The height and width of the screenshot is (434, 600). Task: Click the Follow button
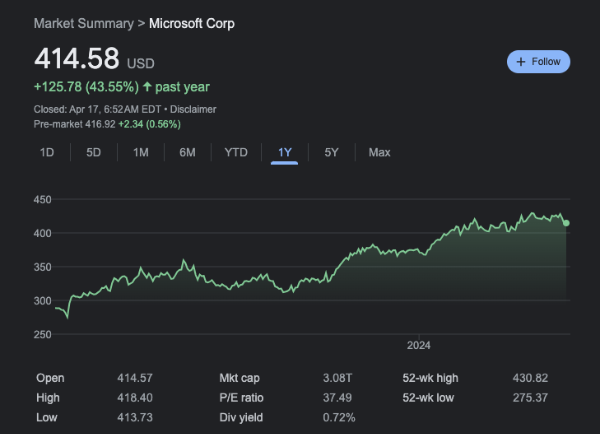pos(538,62)
